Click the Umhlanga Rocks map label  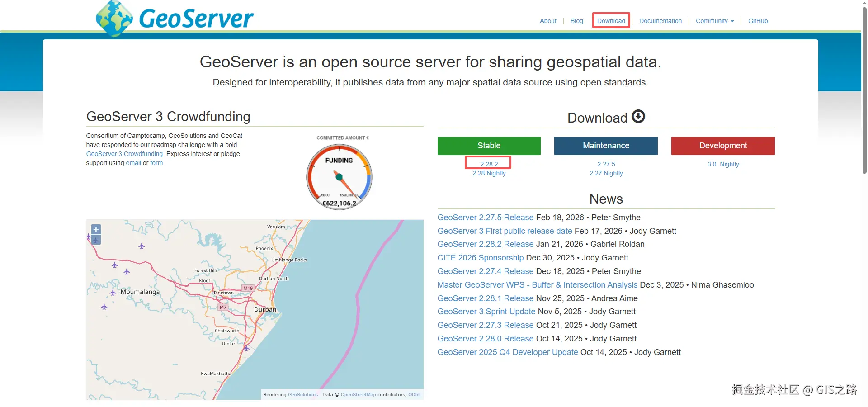[289, 260]
